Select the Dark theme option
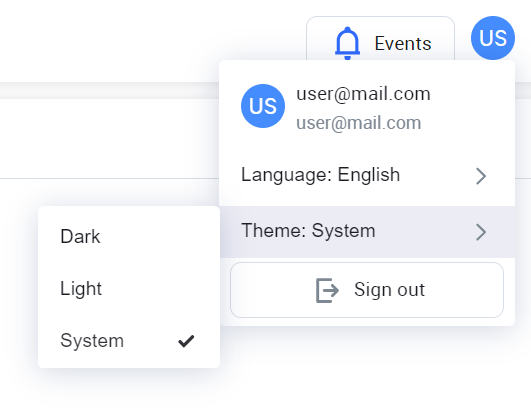 [x=129, y=236]
